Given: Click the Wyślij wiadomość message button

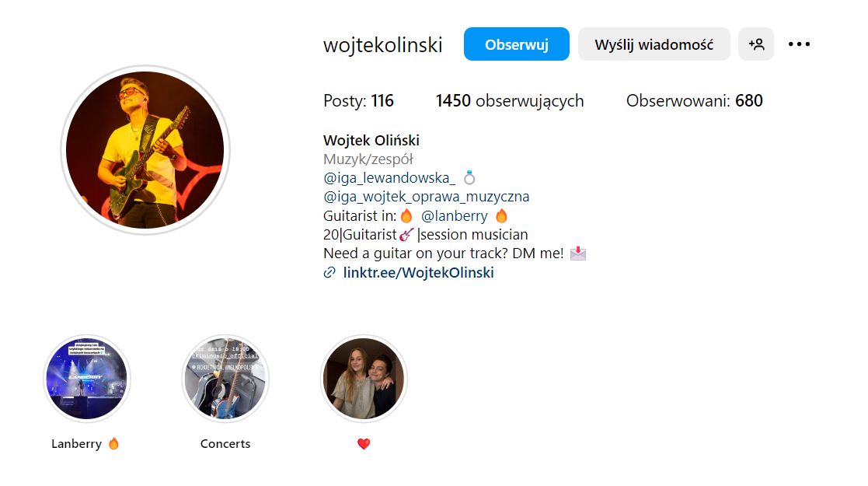Looking at the screenshot, I should tap(654, 44).
